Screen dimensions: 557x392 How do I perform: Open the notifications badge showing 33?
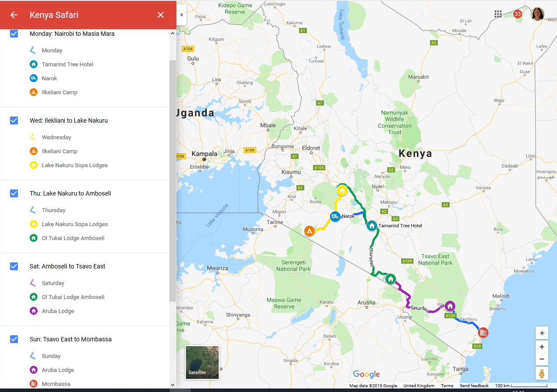518,14
